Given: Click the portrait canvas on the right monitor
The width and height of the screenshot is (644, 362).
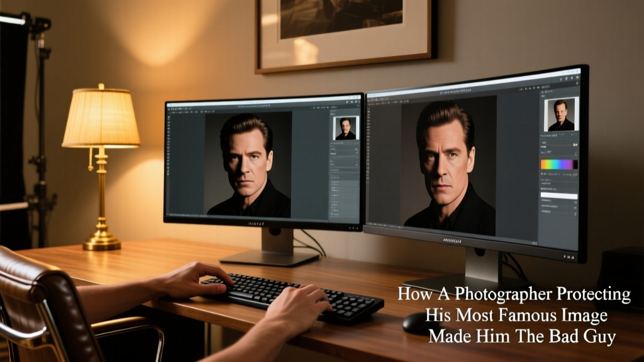Looking at the screenshot, I should (448, 166).
